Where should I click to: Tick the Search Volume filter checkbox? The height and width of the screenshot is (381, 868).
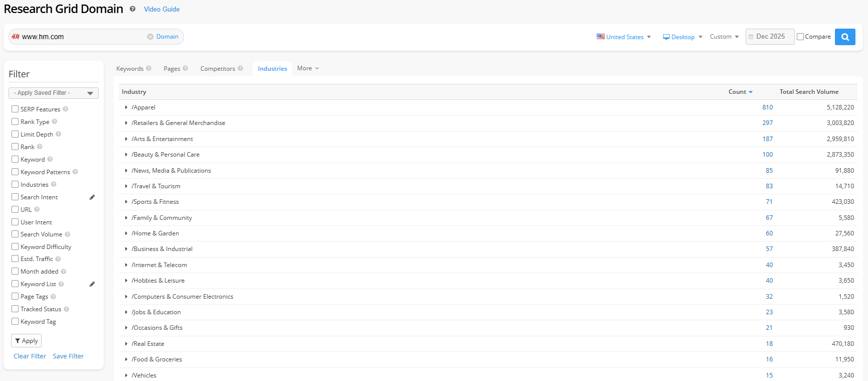pyautogui.click(x=15, y=234)
